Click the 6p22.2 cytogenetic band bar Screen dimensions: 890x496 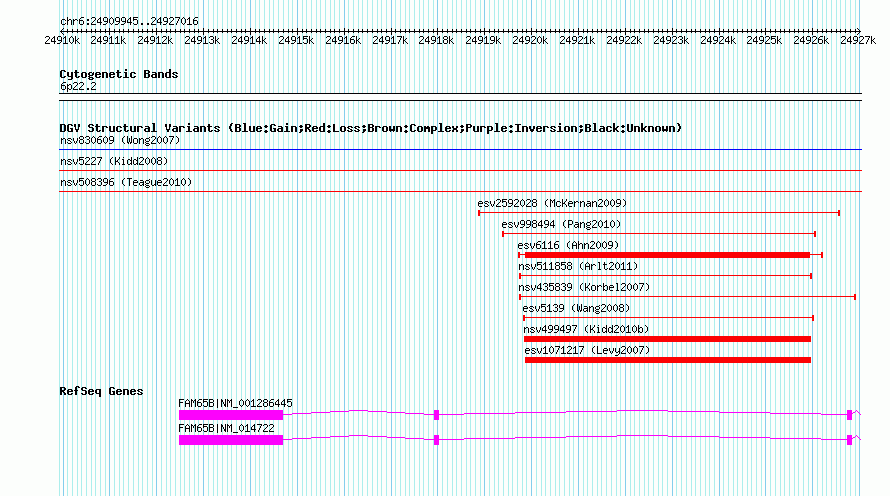click(460, 97)
